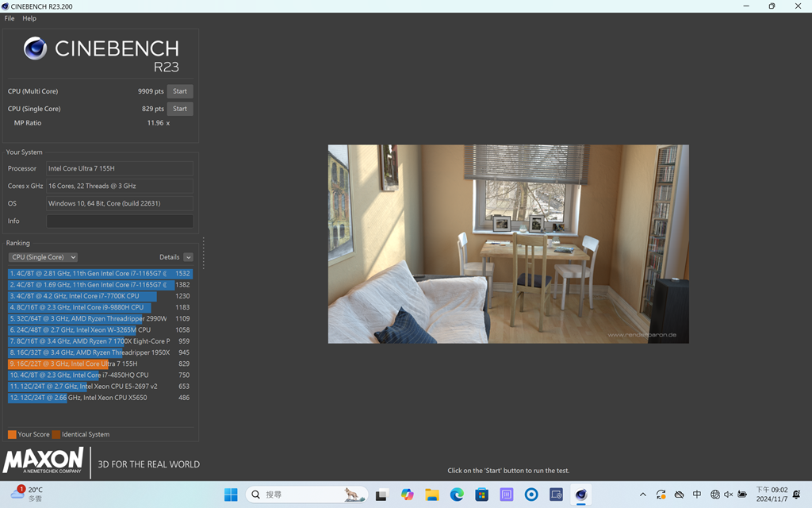Click the orange Your Score color swatch
This screenshot has height=508, width=812.
[x=12, y=434]
